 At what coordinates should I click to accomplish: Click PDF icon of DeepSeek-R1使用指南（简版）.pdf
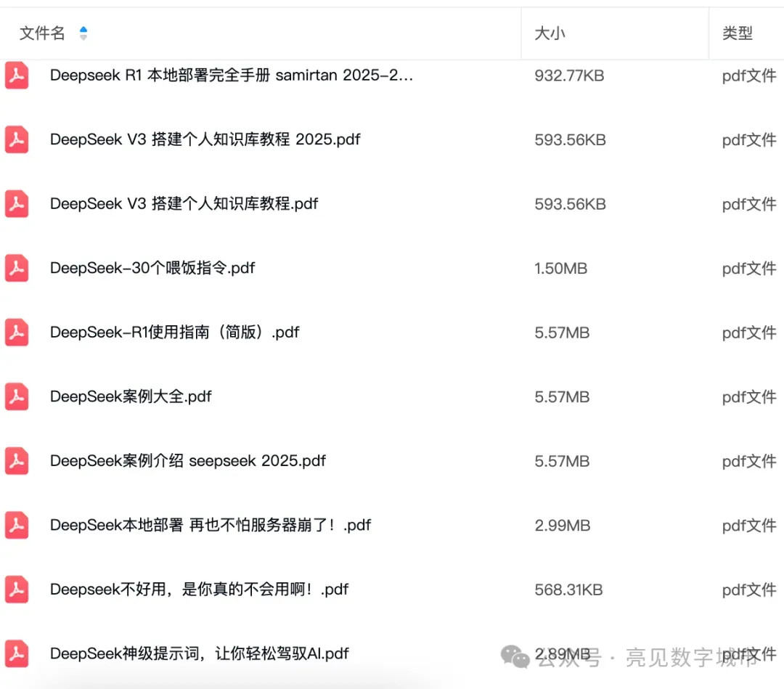pos(17,333)
